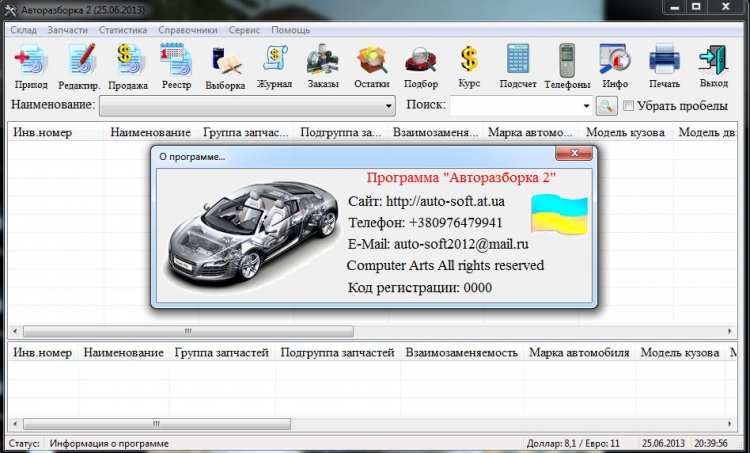Click the Ukrainian flag image

(x=560, y=214)
